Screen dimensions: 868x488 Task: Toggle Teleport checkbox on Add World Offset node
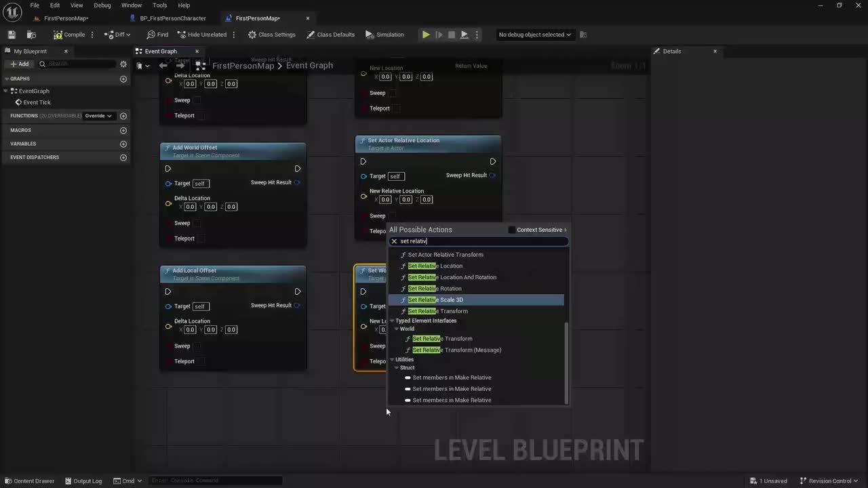pyautogui.click(x=201, y=239)
